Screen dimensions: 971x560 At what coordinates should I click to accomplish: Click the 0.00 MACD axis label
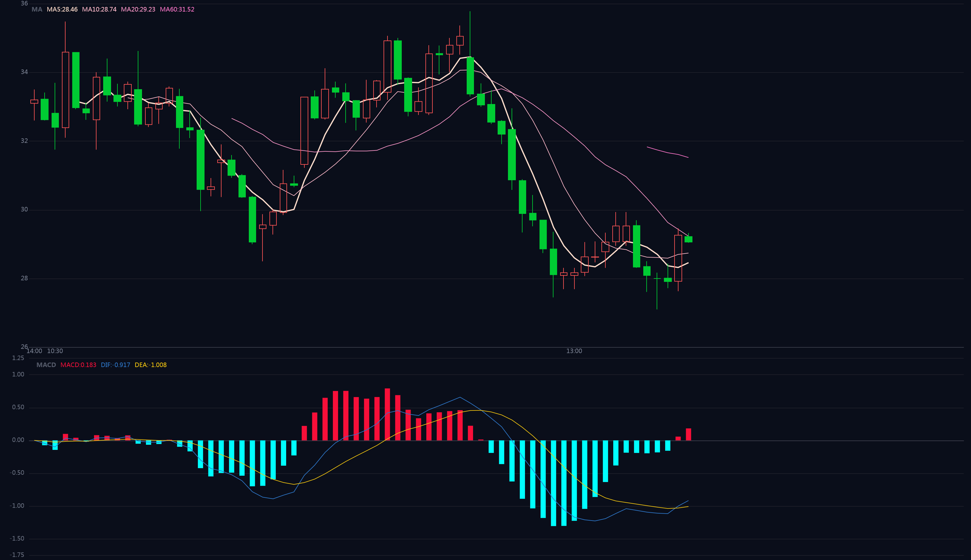[18, 440]
